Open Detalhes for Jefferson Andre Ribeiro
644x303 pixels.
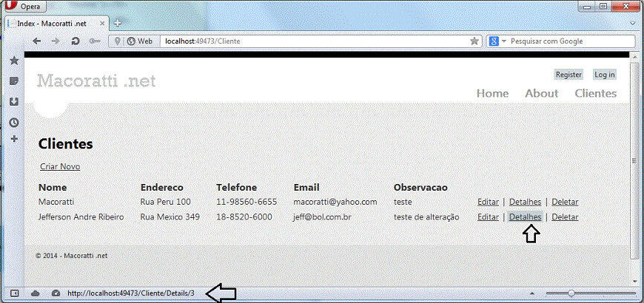(x=525, y=217)
